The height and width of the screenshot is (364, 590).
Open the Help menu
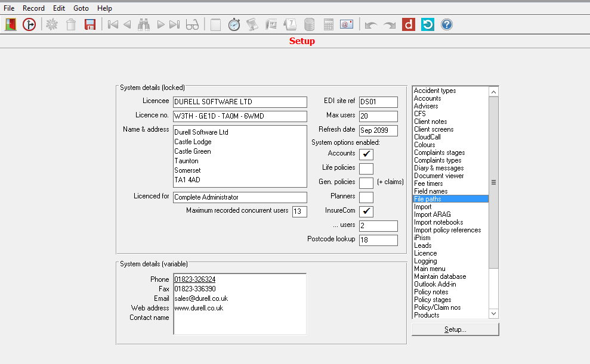[x=104, y=8]
